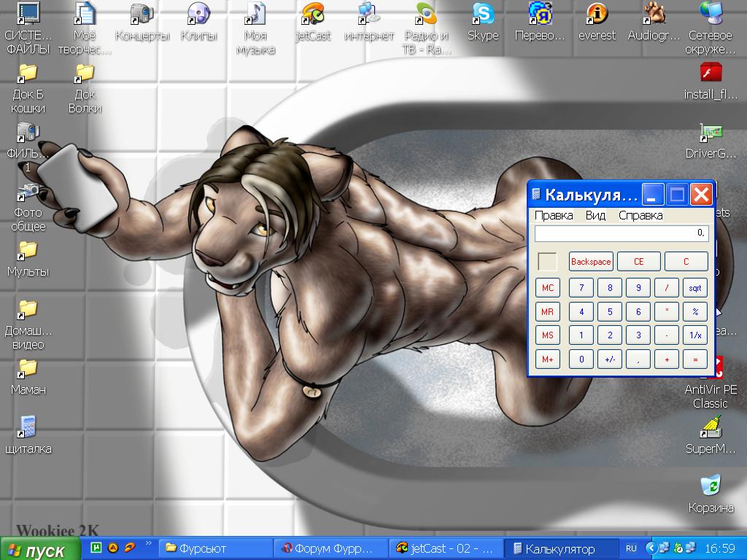Click the CE clear entry button
Screen dimensions: 747x560
(638, 262)
